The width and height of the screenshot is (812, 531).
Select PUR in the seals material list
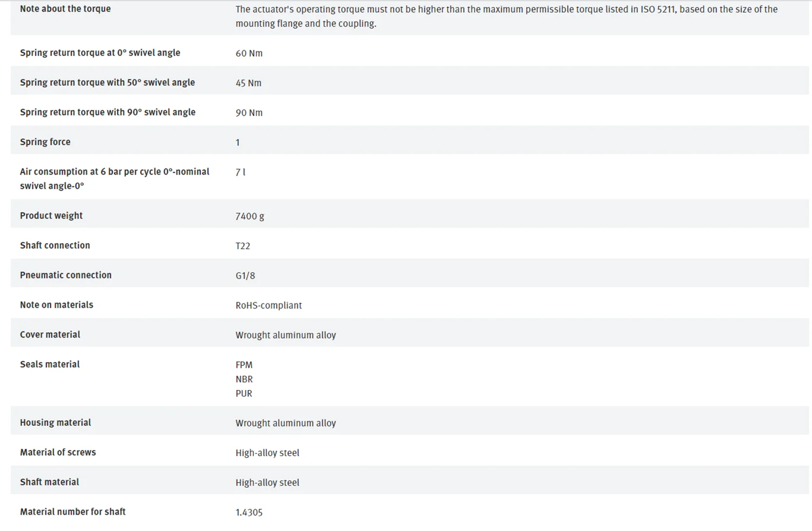(244, 393)
